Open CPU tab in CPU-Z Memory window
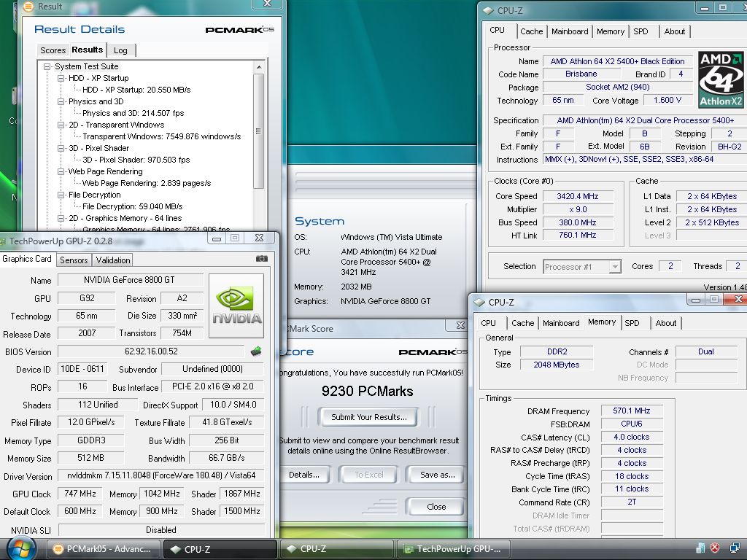The image size is (747, 560). tap(488, 323)
